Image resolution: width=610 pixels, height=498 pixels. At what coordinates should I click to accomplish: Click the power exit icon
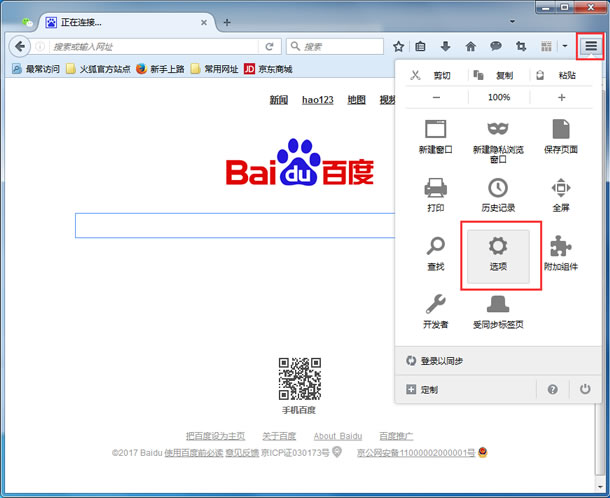585,389
